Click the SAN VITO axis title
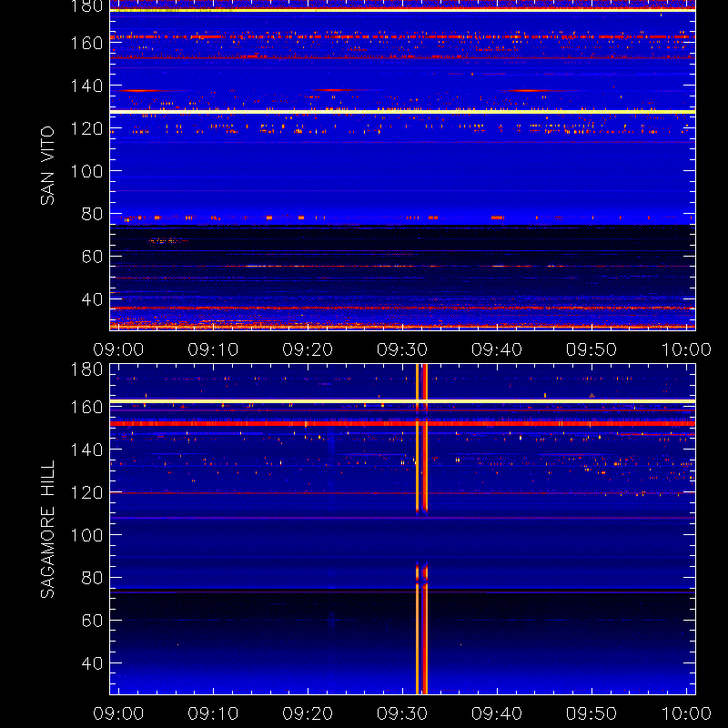The width and height of the screenshot is (728, 728). (47, 166)
